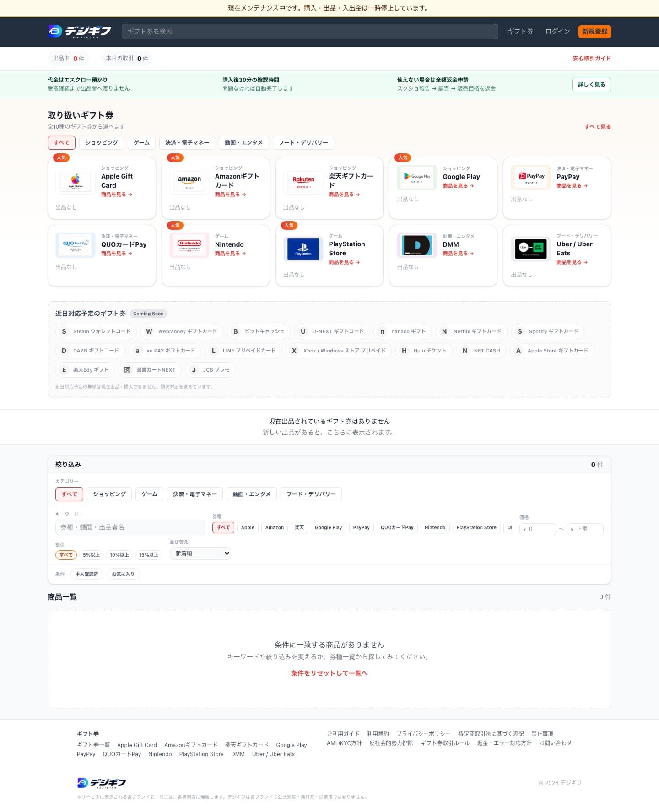Focus the ギフト券を検索 search field
This screenshot has width=659, height=812.
click(x=310, y=32)
